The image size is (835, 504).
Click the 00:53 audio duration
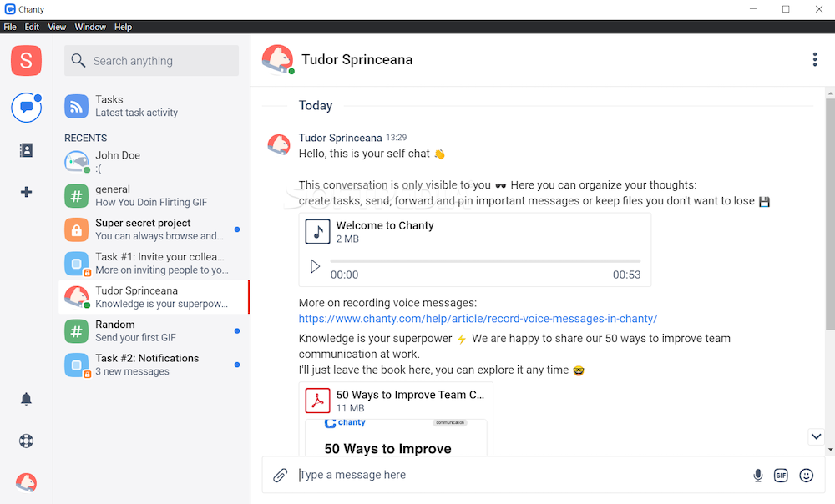click(x=626, y=275)
